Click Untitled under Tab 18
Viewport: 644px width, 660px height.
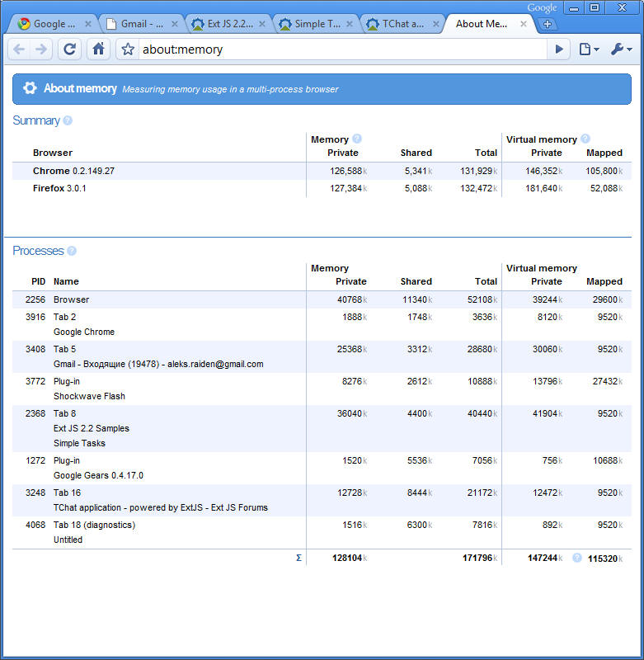tap(68, 540)
